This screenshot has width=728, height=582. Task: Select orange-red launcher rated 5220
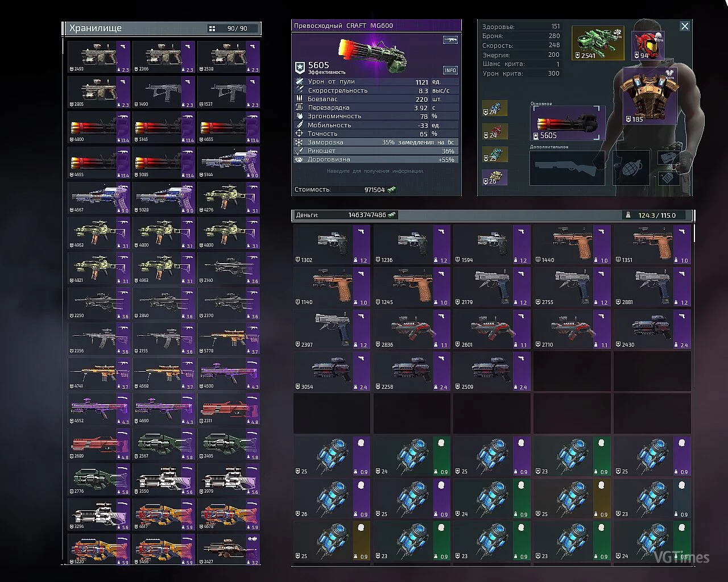coord(99,550)
